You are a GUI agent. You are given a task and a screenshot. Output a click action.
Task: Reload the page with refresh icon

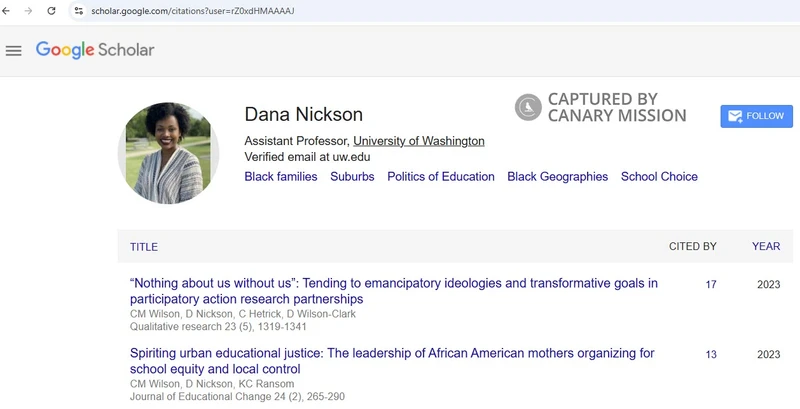51,11
